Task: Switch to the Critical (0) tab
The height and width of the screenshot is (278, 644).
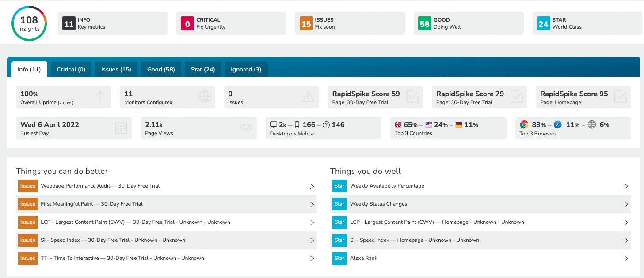Action: (x=71, y=69)
